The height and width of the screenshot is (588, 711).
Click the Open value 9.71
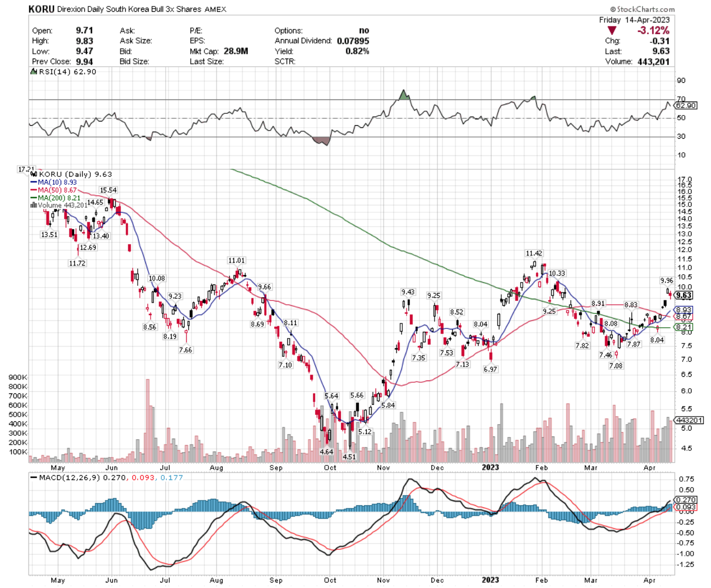coord(84,31)
